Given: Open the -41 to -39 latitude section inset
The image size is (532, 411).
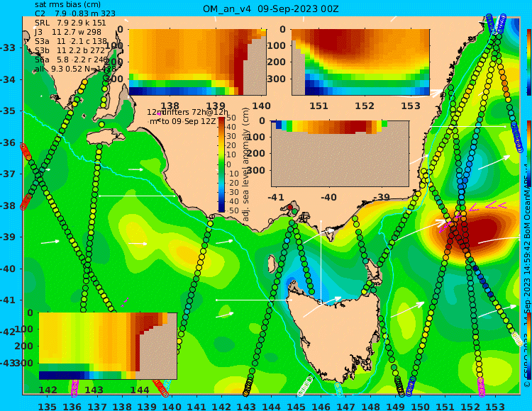Looking at the screenshot, I should click(x=340, y=154).
